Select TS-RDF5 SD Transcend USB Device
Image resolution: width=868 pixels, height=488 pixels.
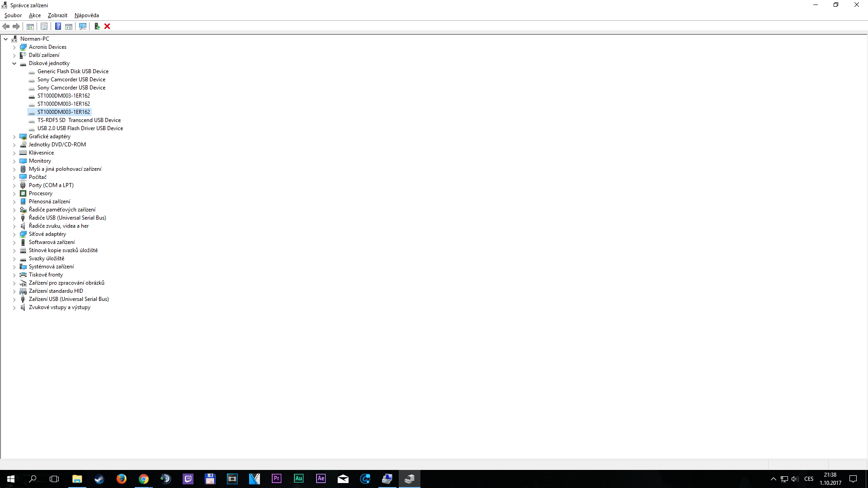(x=79, y=120)
